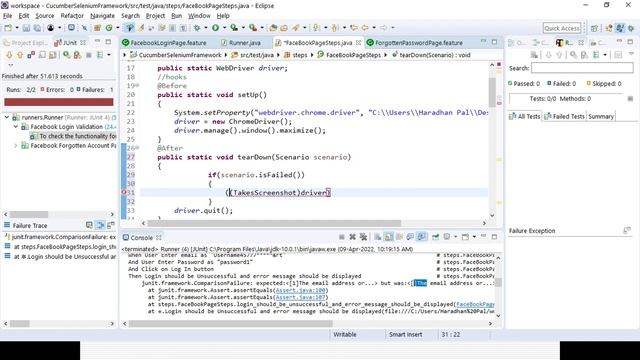
Task: Open the Run menu
Action: pyautogui.click(x=176, y=16)
